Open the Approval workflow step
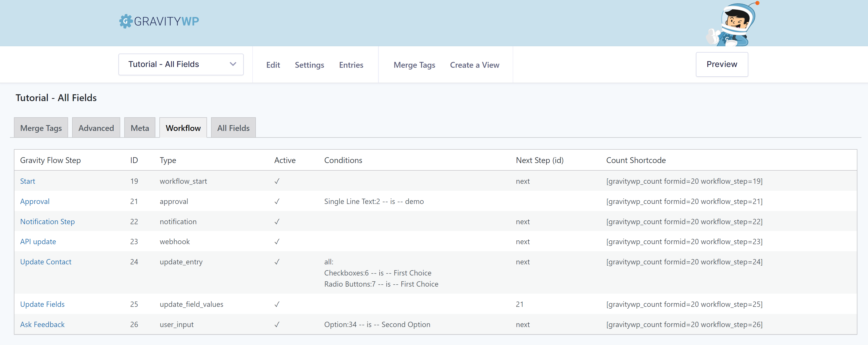The width and height of the screenshot is (868, 345). 35,201
